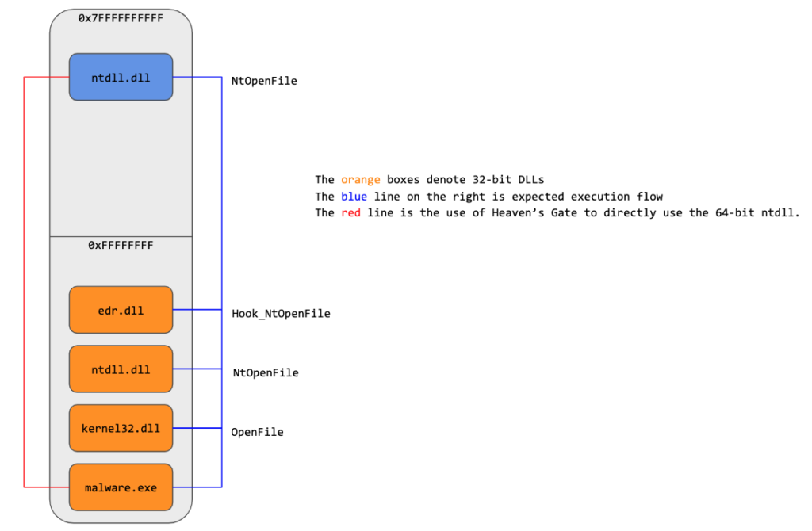Select the kernel32.dll box
The height and width of the screenshot is (531, 812).
[x=121, y=429]
